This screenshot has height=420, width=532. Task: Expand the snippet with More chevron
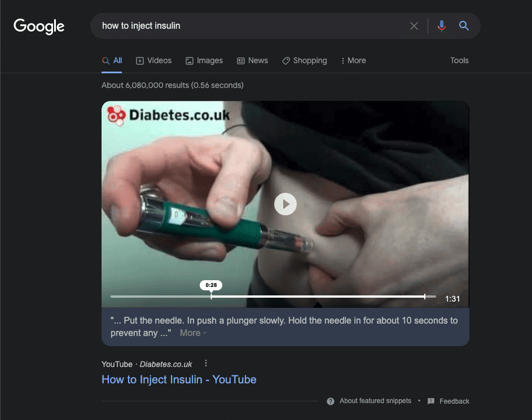click(x=194, y=333)
